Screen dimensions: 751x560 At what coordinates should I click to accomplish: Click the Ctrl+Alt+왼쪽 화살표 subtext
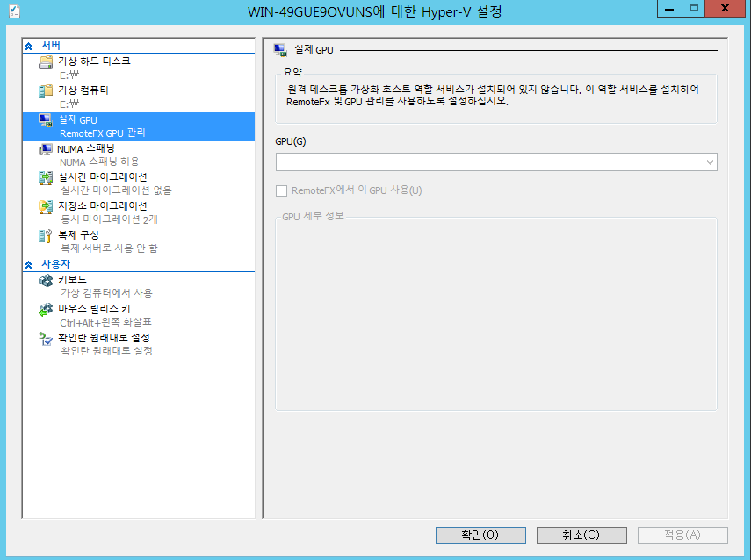106,322
